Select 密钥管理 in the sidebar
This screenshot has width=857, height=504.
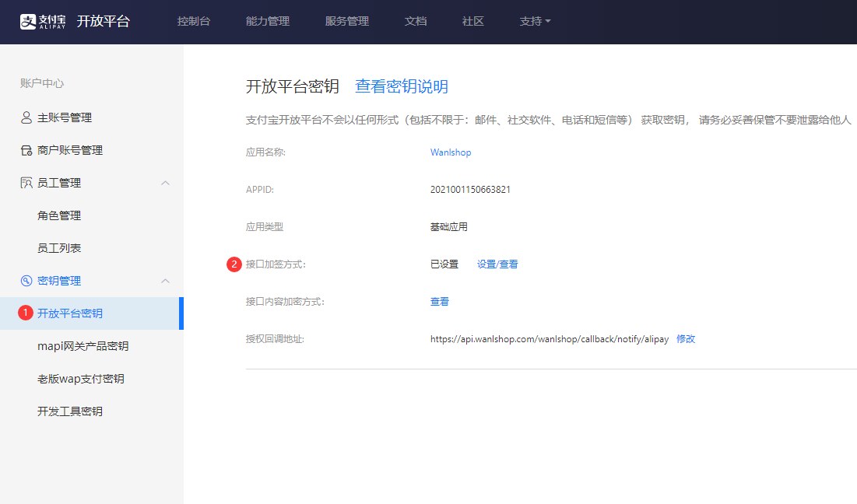(x=59, y=281)
